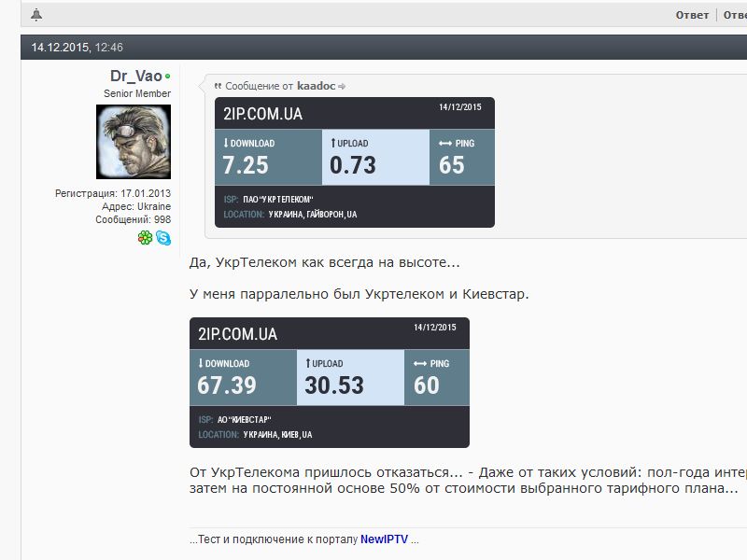Select the Senior Member title text

coord(137,93)
